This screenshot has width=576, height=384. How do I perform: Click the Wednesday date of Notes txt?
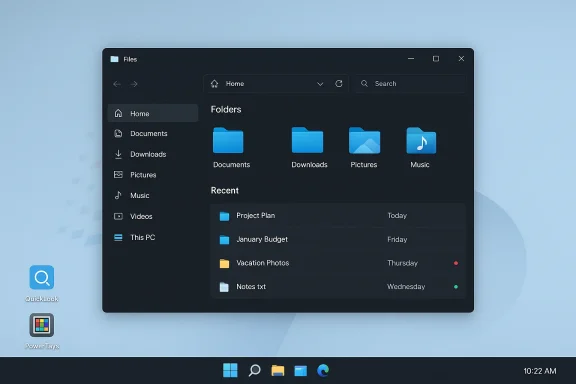[x=406, y=287]
